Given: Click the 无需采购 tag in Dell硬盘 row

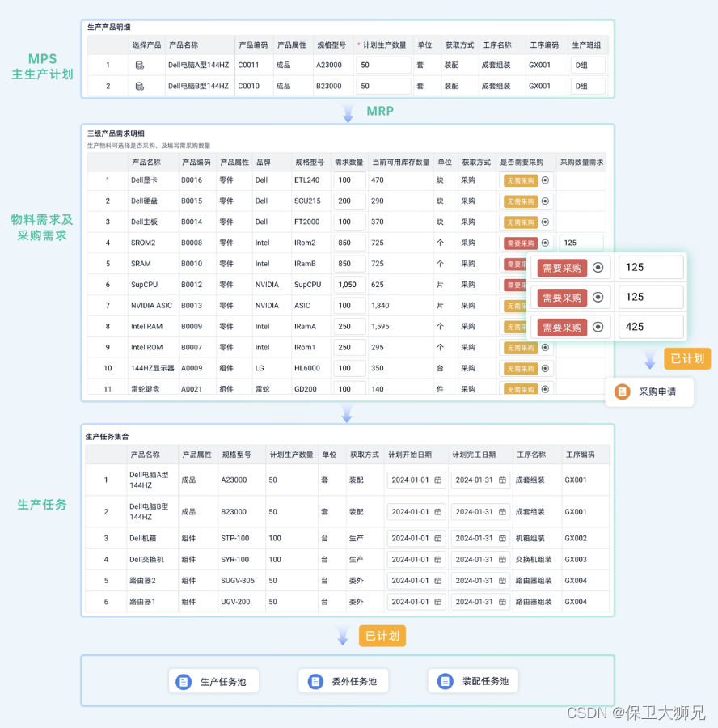Looking at the screenshot, I should point(521,201).
